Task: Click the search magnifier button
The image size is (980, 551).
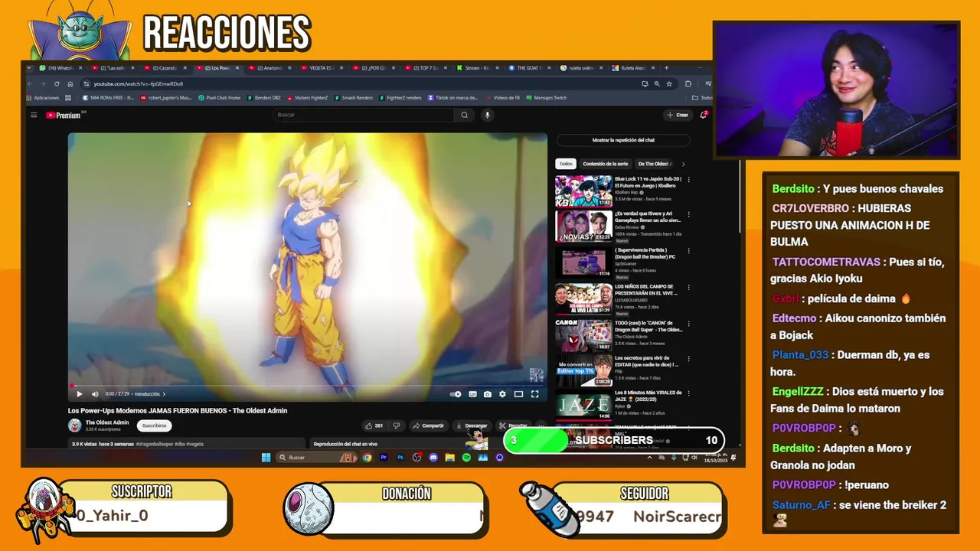Action: tap(464, 115)
